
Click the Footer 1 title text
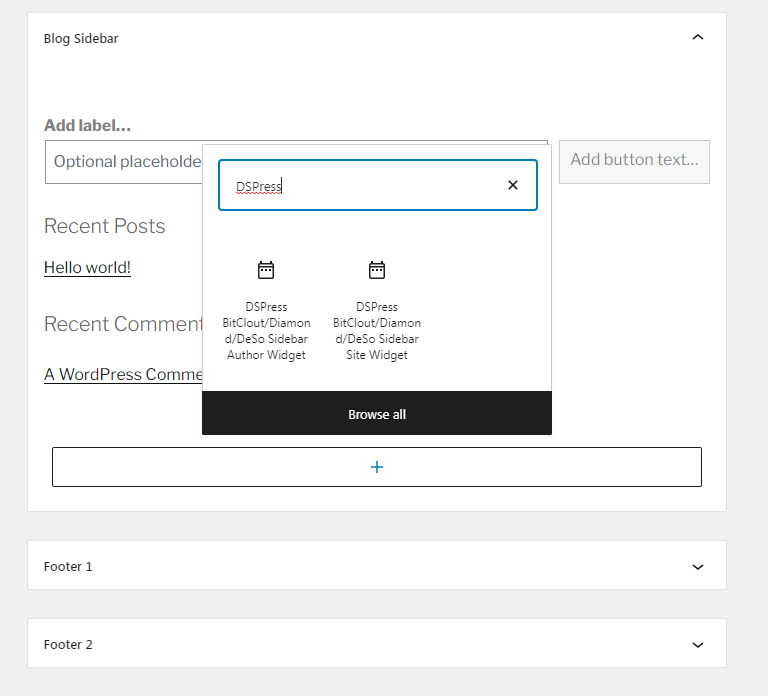(68, 567)
